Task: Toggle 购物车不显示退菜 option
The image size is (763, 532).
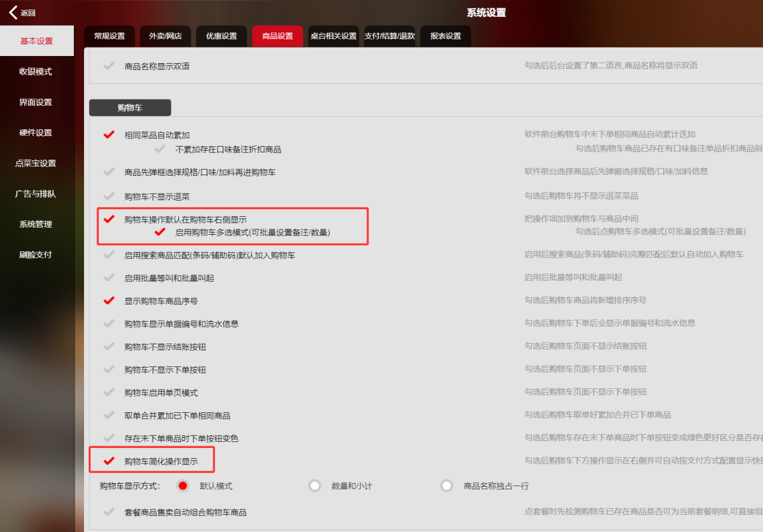Action: (x=109, y=196)
